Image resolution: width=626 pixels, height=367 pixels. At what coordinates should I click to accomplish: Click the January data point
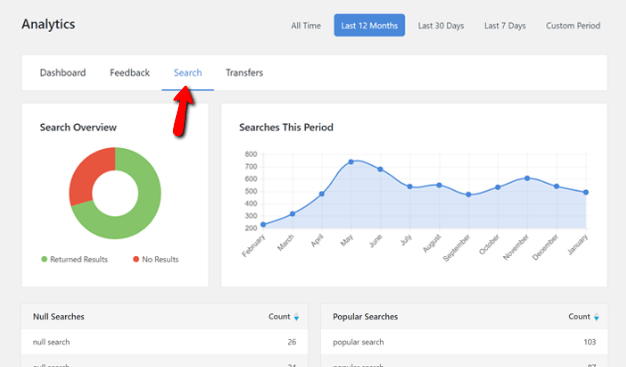(x=586, y=192)
